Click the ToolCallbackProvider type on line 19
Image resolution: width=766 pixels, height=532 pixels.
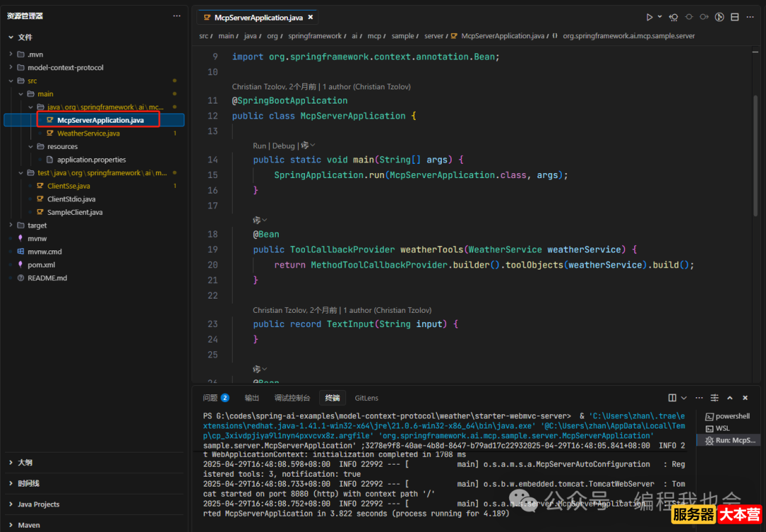[x=342, y=250]
